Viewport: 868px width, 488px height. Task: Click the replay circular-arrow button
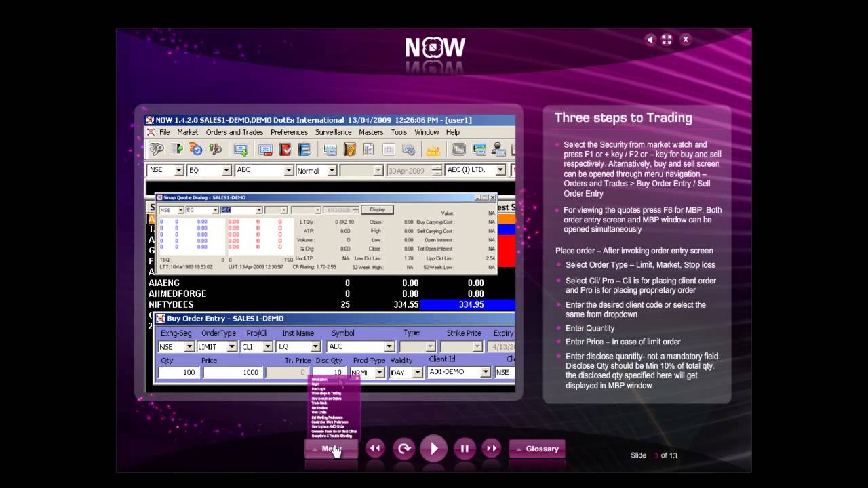pos(404,448)
